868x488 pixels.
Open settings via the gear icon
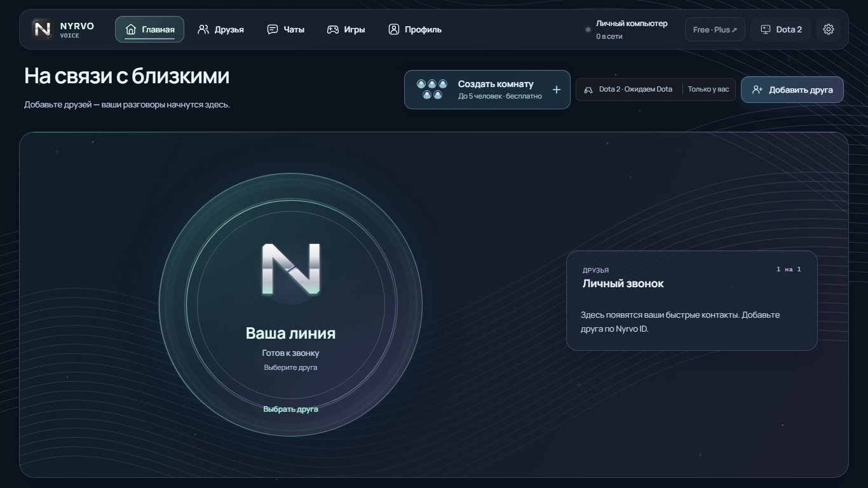(x=828, y=29)
